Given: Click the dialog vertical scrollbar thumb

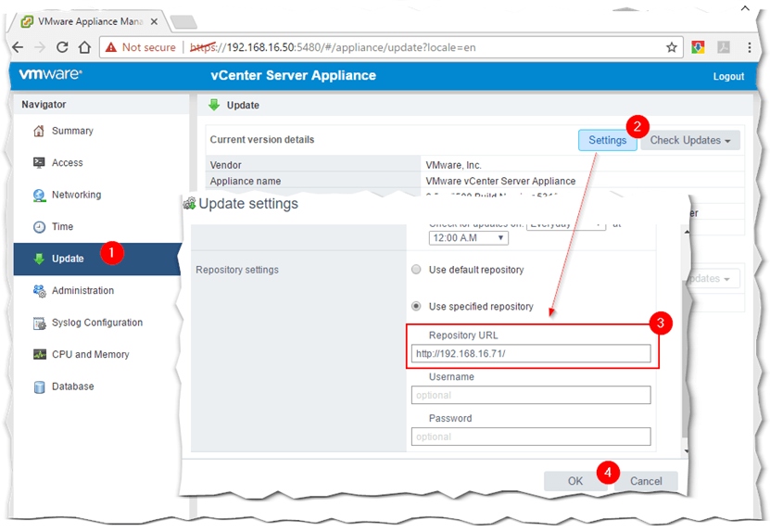Looking at the screenshot, I should [x=686, y=361].
